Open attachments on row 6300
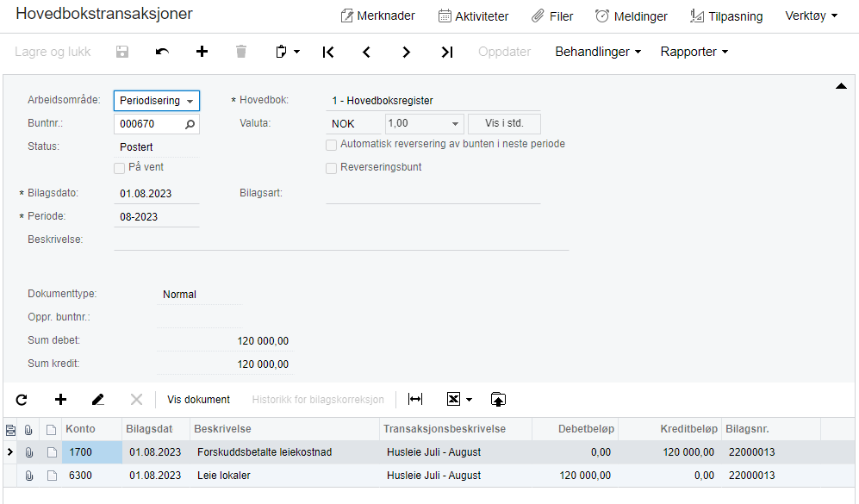 pos(29,476)
